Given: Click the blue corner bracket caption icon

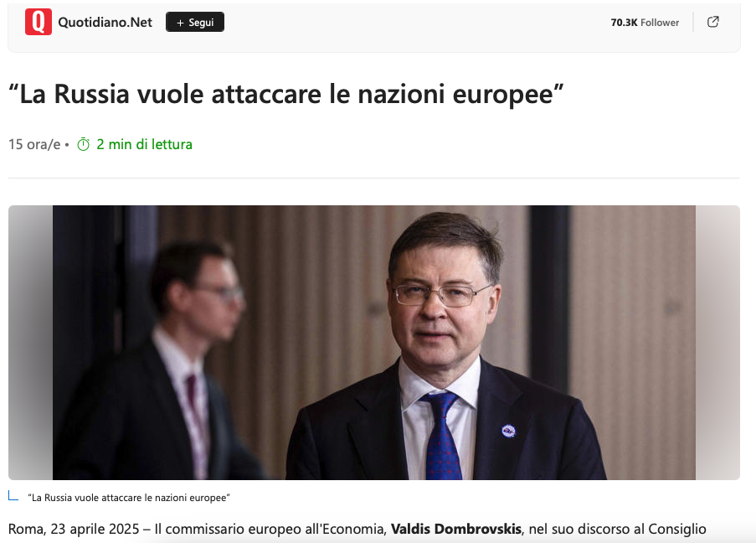Looking at the screenshot, I should pos(13,496).
